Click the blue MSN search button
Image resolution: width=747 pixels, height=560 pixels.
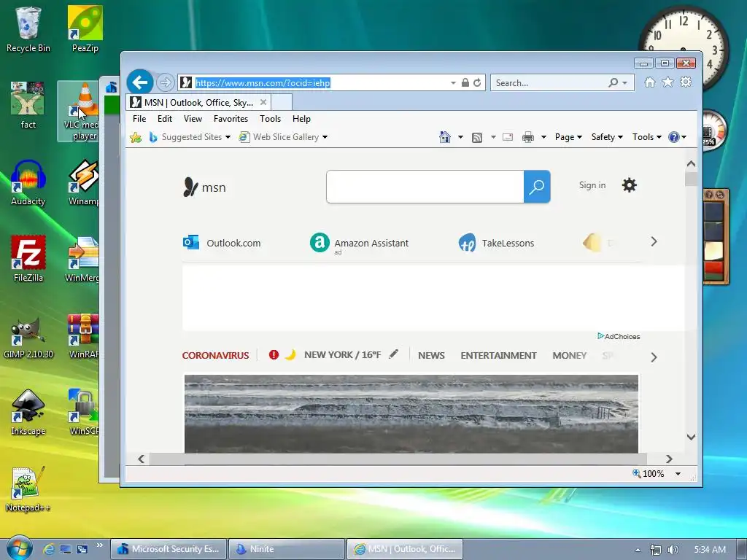click(537, 187)
